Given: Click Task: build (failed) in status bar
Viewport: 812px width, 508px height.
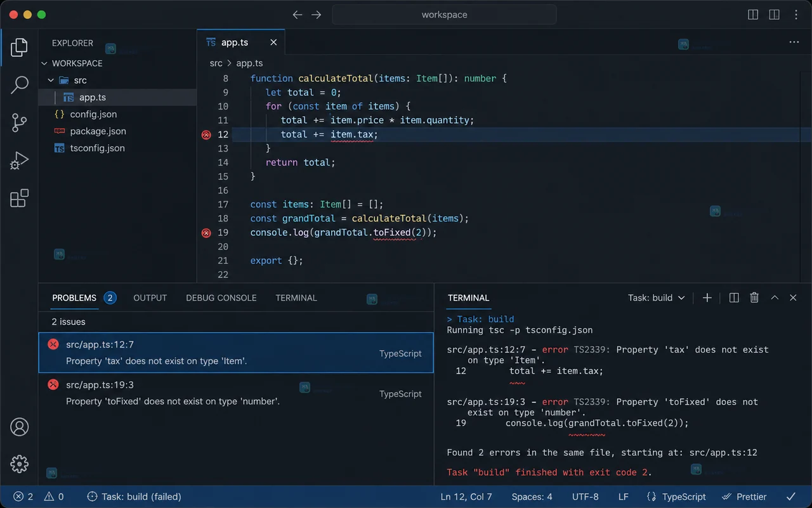Looking at the screenshot, I should tap(134, 497).
